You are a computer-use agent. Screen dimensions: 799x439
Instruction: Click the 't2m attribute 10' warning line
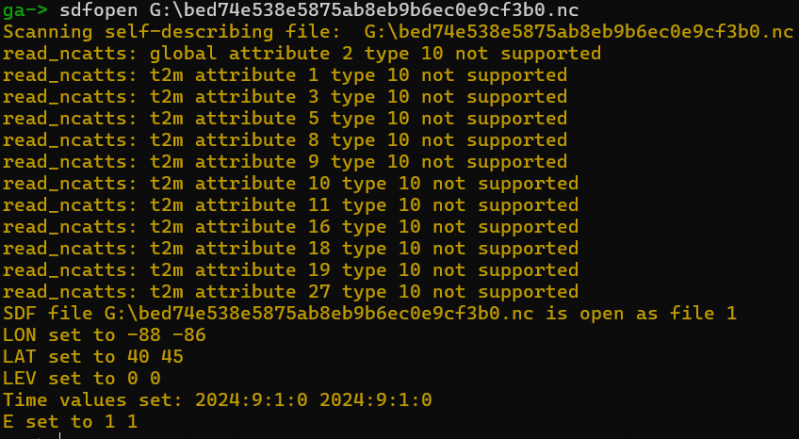coord(290,184)
